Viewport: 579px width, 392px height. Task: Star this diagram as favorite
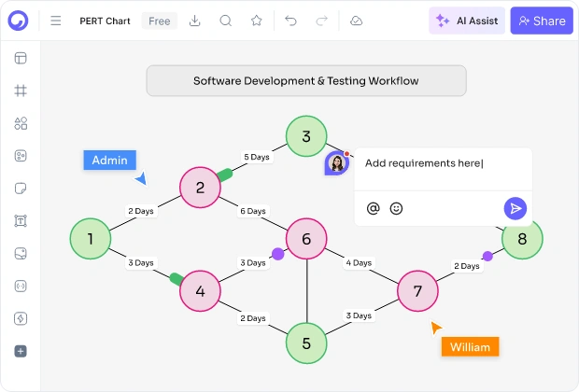tap(256, 21)
